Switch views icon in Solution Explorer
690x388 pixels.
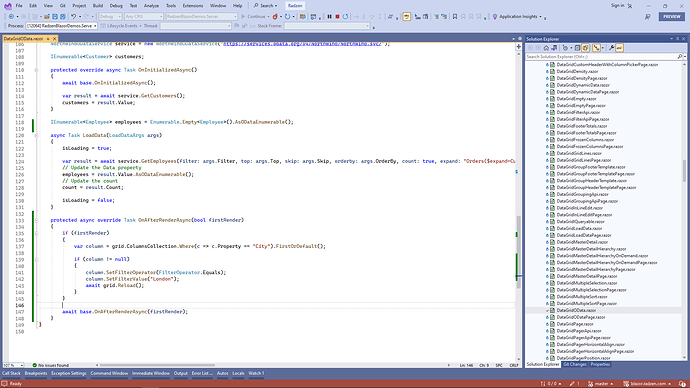click(554, 48)
